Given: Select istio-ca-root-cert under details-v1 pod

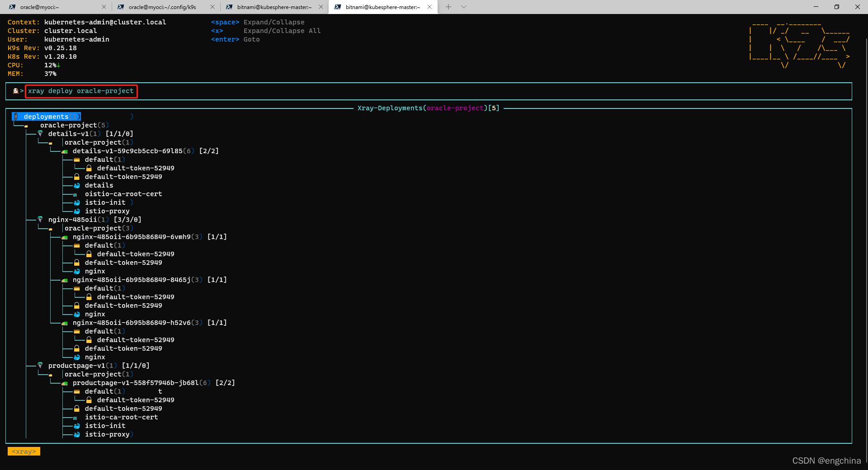Looking at the screenshot, I should tap(123, 194).
